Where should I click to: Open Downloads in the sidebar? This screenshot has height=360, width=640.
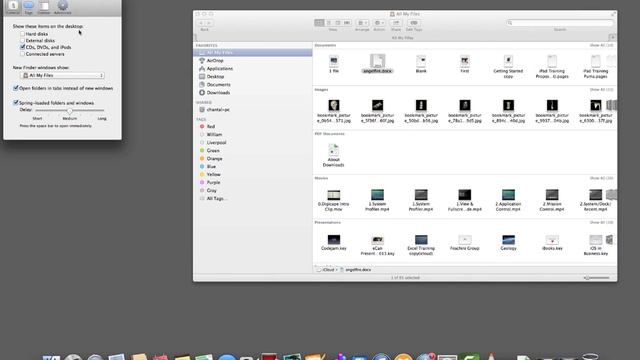coord(253,93)
